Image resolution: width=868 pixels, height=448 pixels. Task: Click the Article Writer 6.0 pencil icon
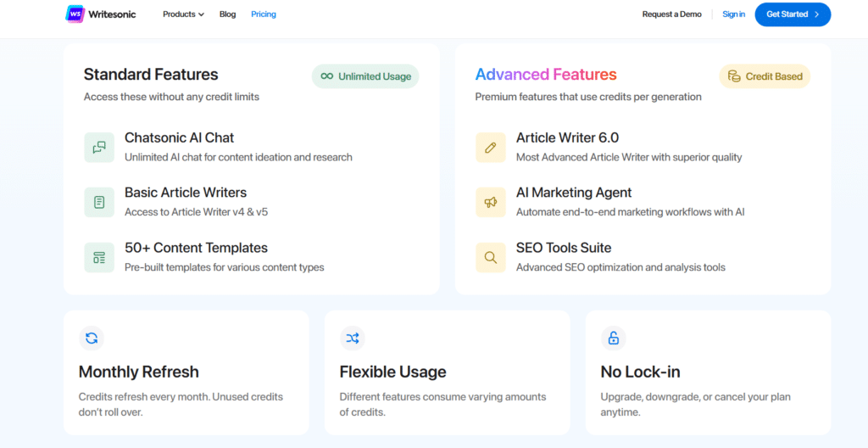[x=491, y=148]
